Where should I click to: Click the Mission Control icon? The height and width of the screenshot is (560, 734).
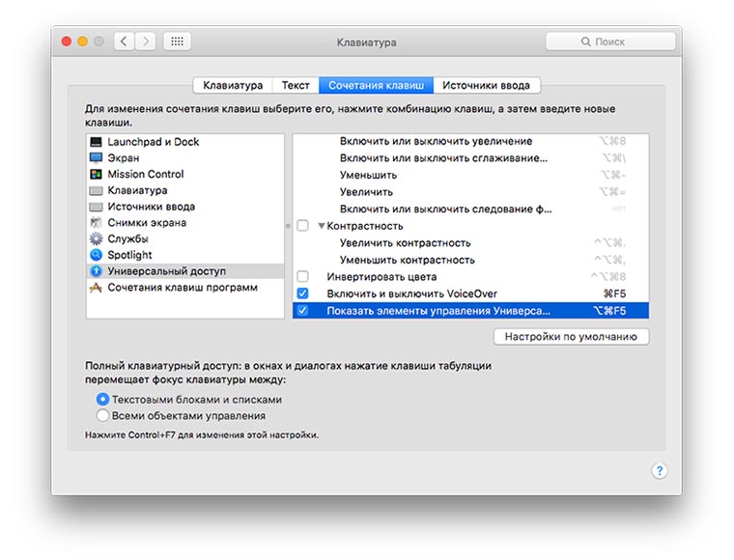(96, 174)
